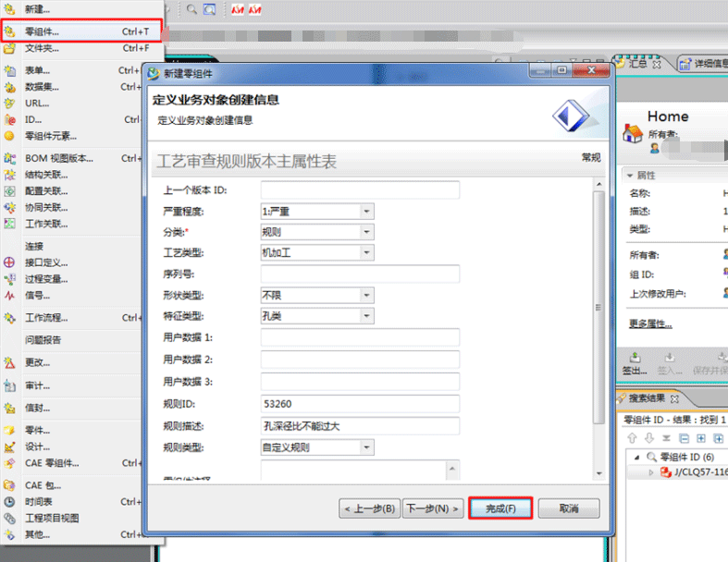
Task: Open the 工艺类型 dropdown
Action: pos(366,252)
